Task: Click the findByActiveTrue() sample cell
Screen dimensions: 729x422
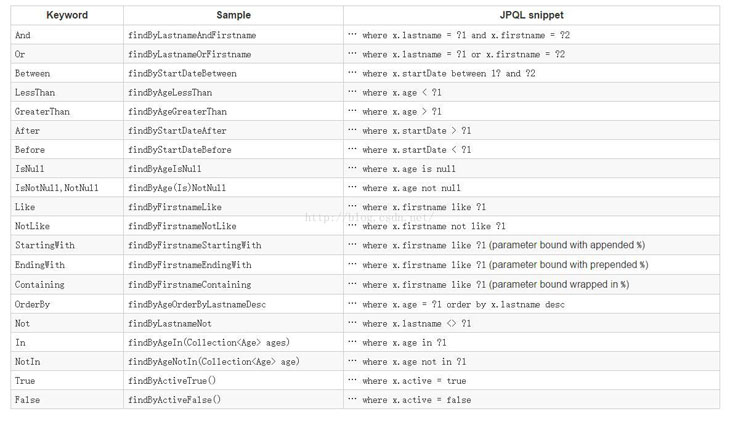Action: [172, 381]
